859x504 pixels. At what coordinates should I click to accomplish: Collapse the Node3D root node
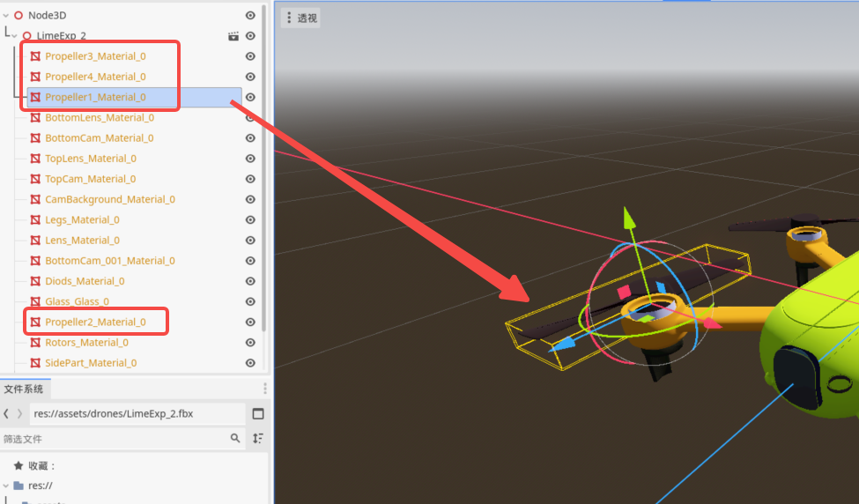click(x=6, y=15)
